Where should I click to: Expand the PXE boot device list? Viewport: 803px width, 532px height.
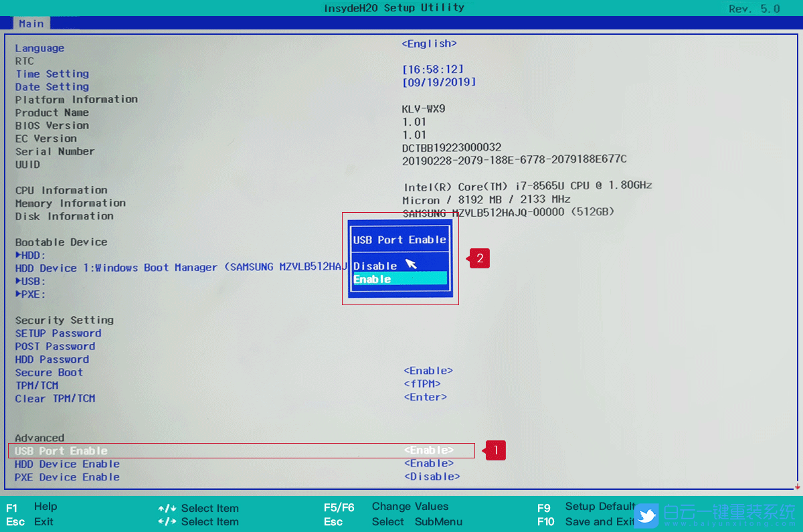click(30, 294)
